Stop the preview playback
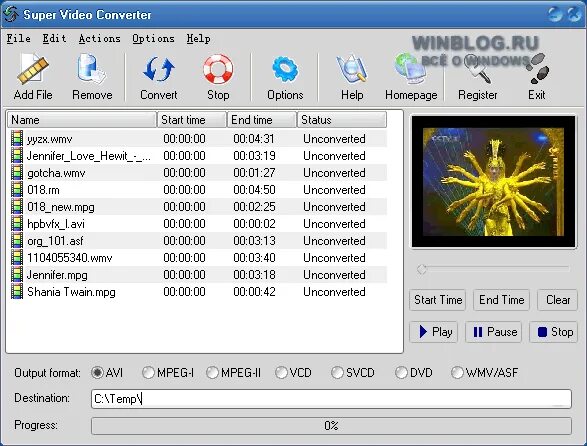The height and width of the screenshot is (446, 587). 554,332
